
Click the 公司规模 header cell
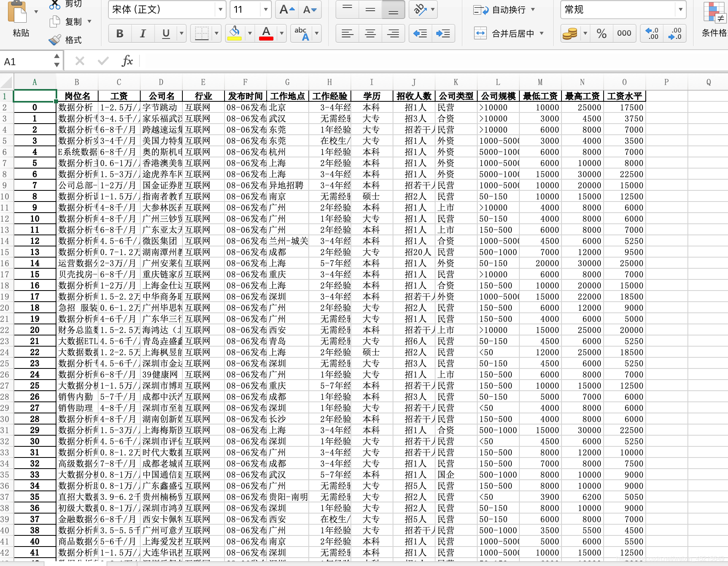click(x=498, y=96)
